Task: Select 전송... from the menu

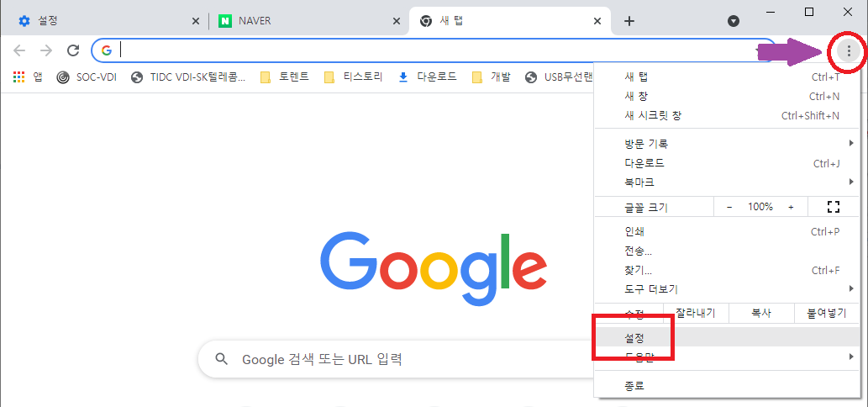Action: tap(725, 251)
